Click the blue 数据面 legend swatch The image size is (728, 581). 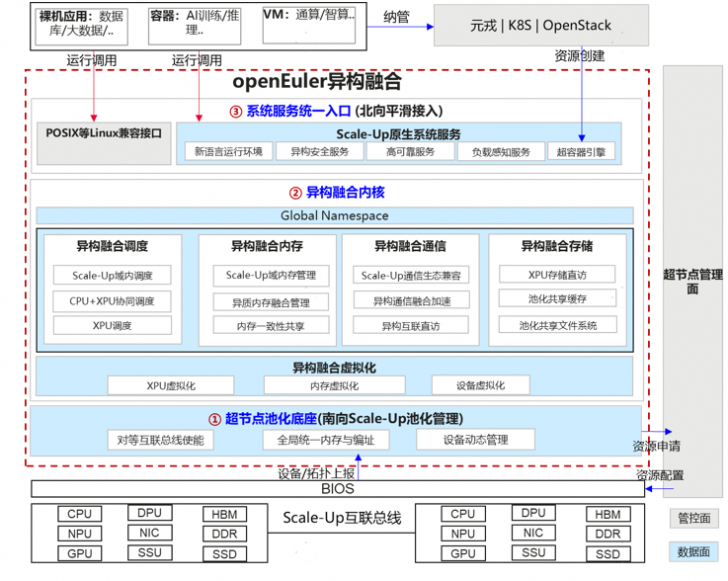(692, 552)
